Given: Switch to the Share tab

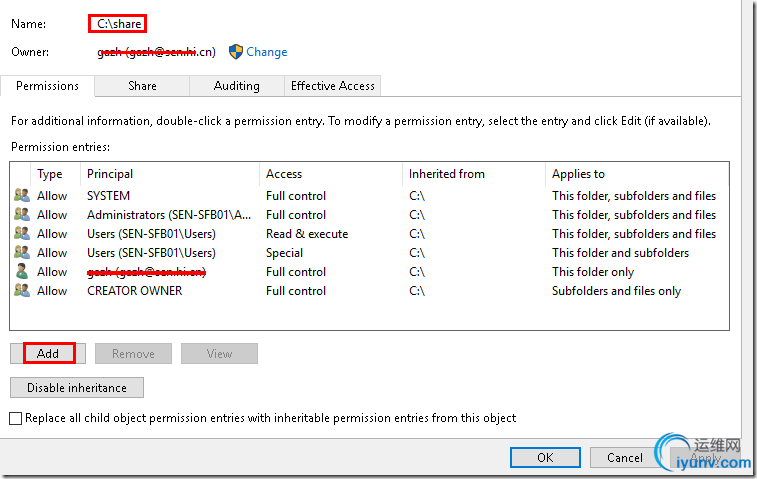Looking at the screenshot, I should (x=142, y=86).
